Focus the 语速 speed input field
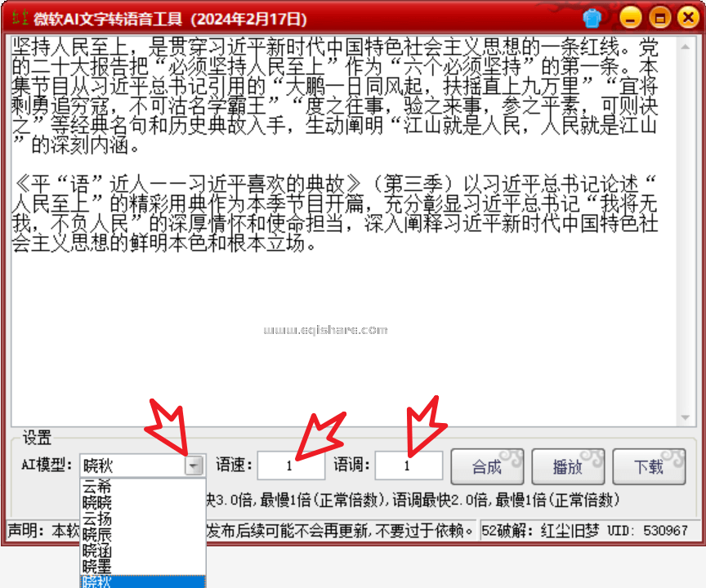 click(289, 466)
